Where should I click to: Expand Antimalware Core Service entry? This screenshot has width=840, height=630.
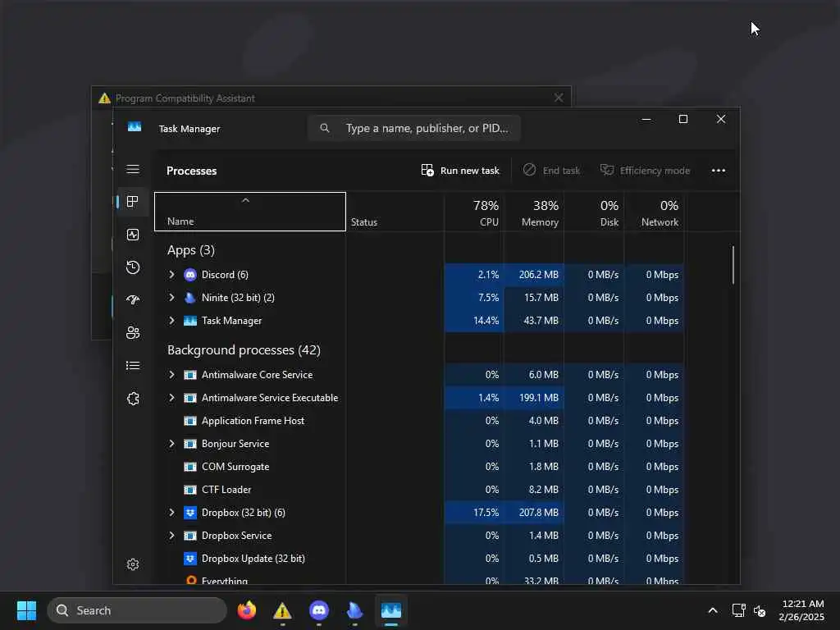coord(172,375)
